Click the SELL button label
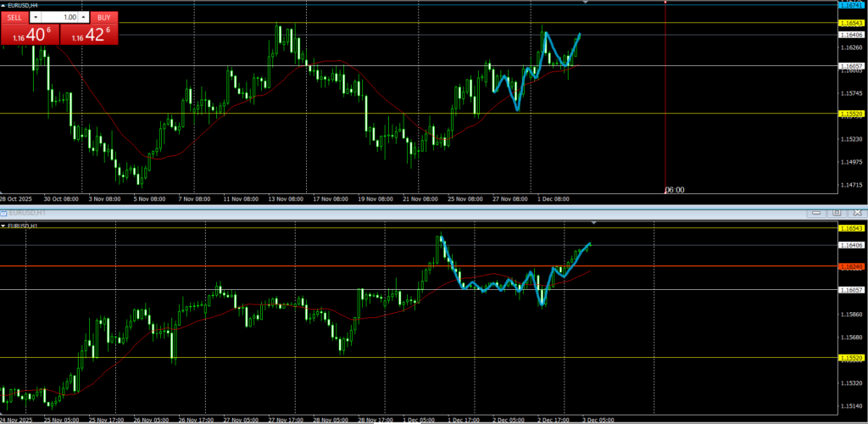 [14, 17]
